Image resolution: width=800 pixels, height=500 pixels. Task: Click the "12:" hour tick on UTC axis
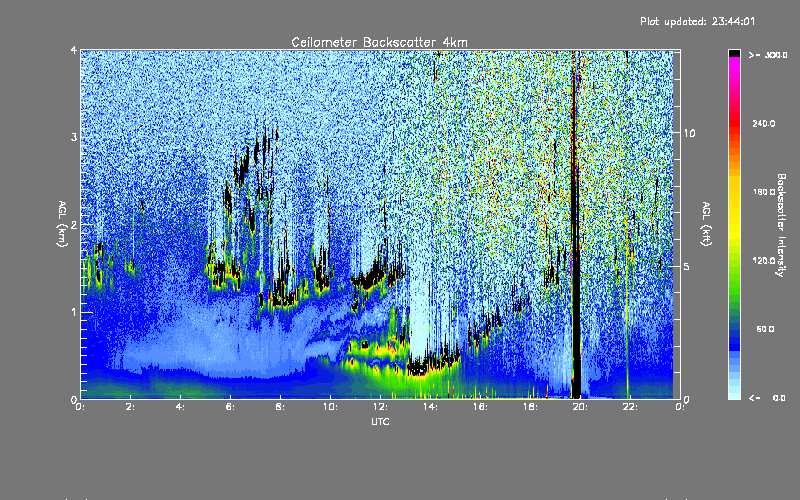[380, 407]
